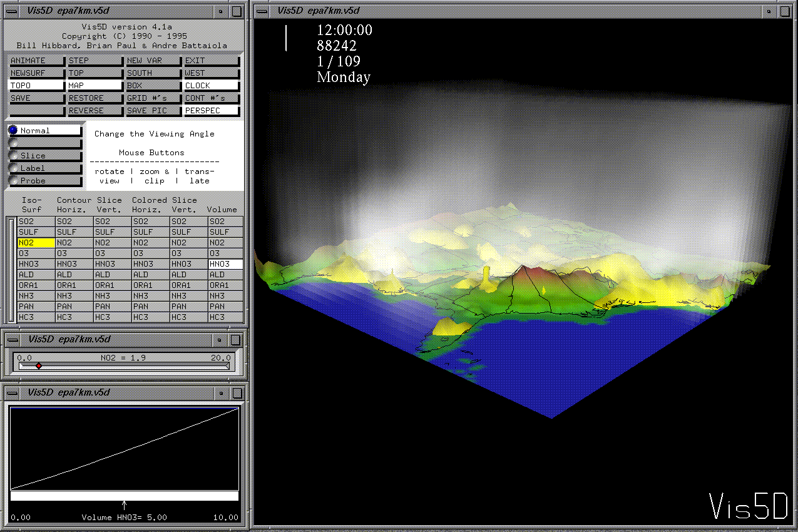Click the RESTORE button
This screenshot has width=798, height=532.
(x=95, y=98)
